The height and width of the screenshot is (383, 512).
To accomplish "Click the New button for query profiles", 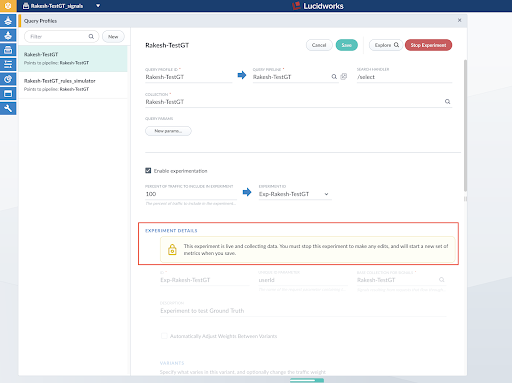I will [x=113, y=37].
